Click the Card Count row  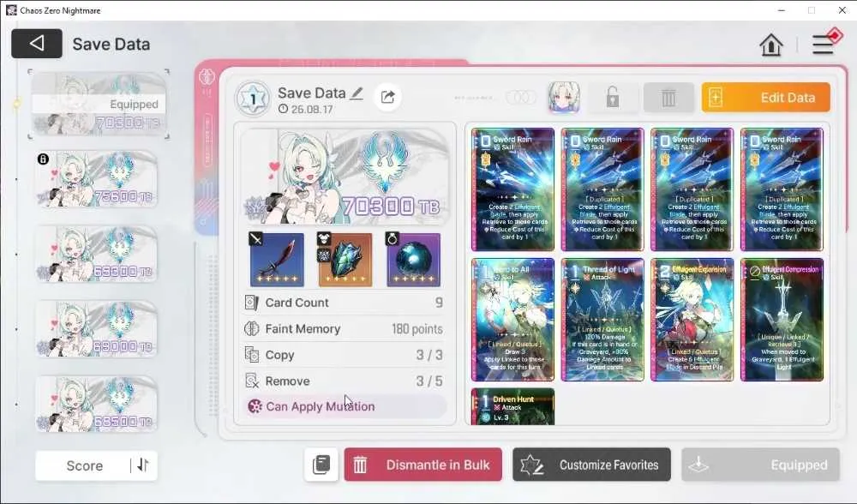coord(345,303)
